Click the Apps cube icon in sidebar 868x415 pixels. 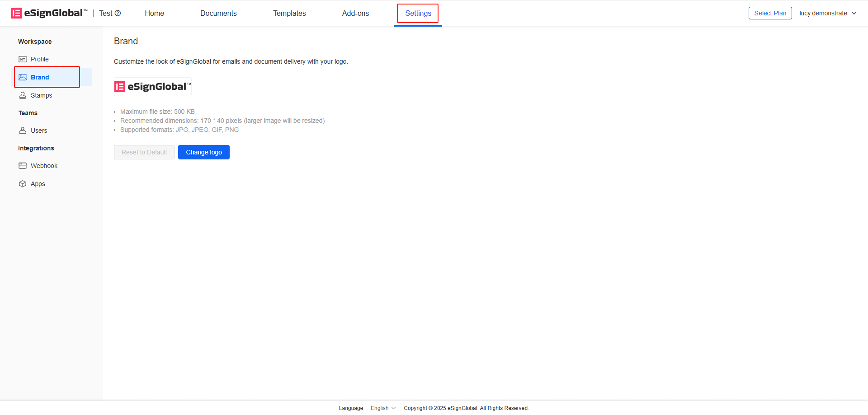pyautogui.click(x=23, y=184)
